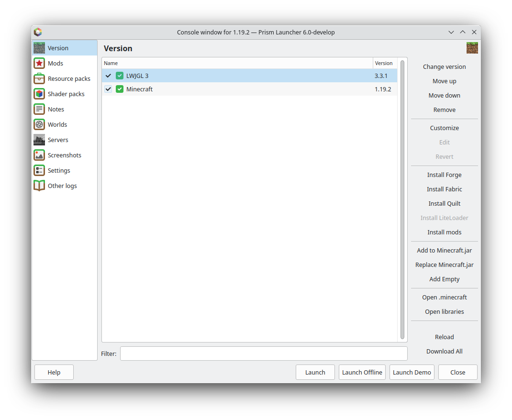Image resolution: width=512 pixels, height=420 pixels.
Task: Click the Servers icon in sidebar
Action: point(39,139)
